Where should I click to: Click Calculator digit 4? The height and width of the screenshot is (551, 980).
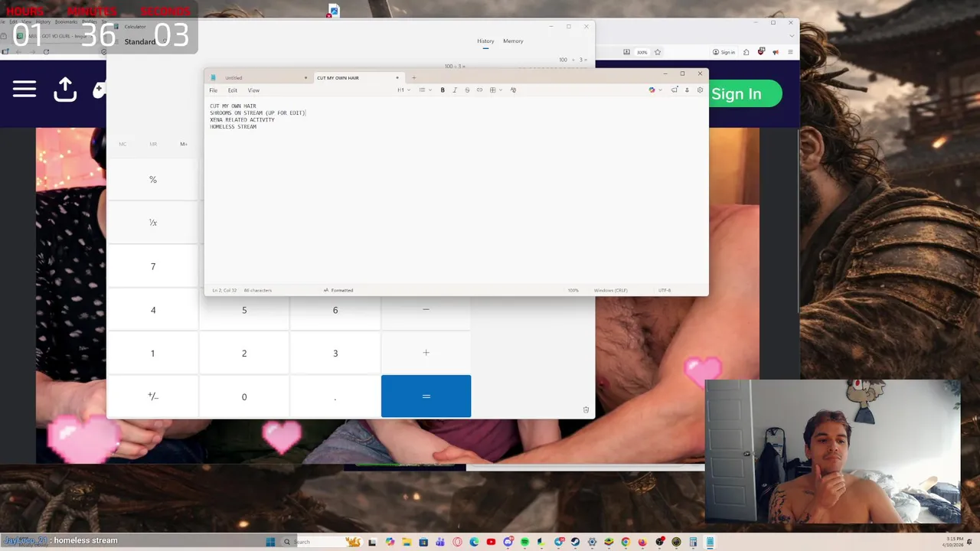(152, 310)
